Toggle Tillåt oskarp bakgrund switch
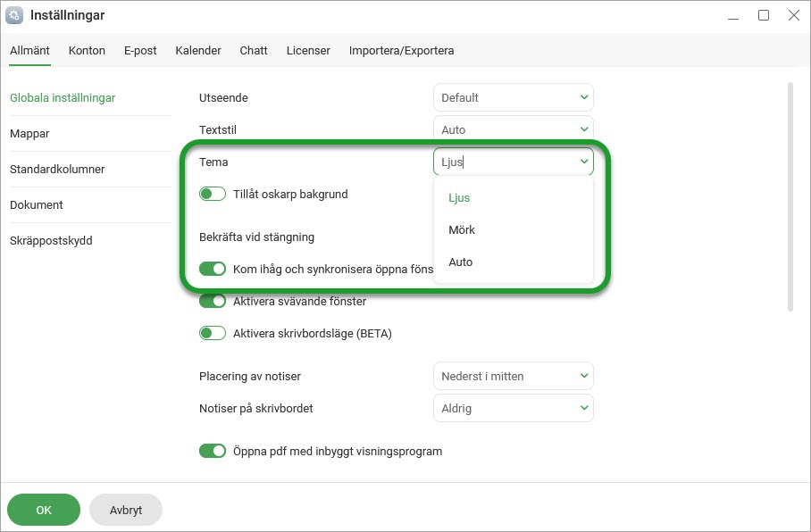 coord(213,194)
